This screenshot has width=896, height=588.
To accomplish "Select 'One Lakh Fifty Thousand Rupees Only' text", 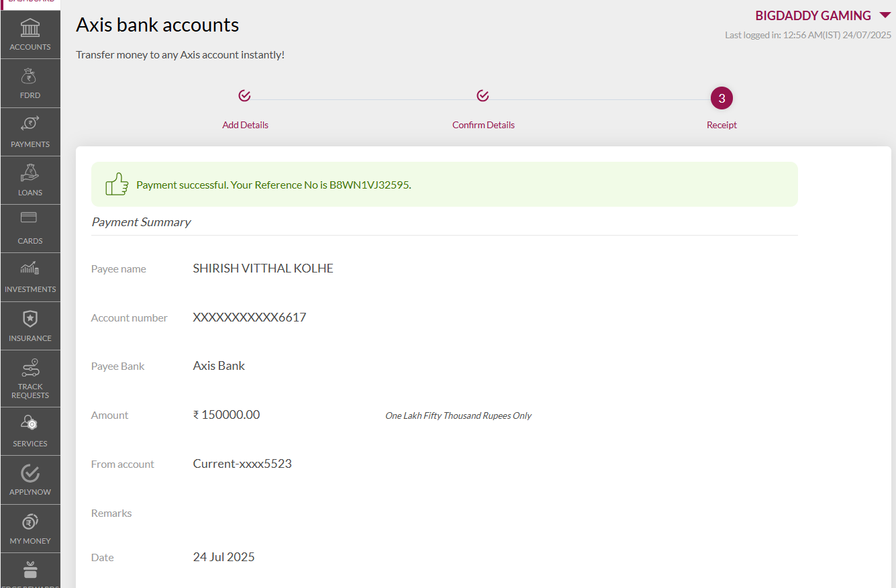I will tap(458, 415).
